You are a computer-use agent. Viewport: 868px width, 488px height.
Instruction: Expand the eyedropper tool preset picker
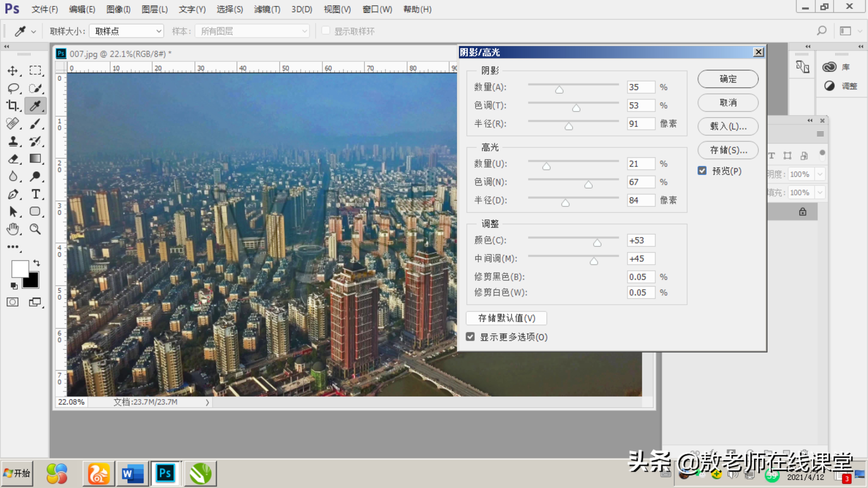[x=33, y=32]
